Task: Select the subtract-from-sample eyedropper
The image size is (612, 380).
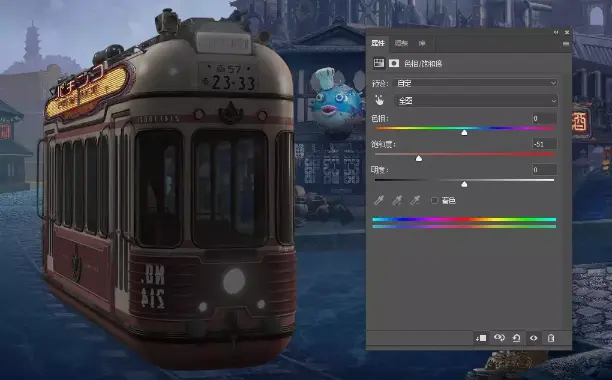Action: [415, 201]
